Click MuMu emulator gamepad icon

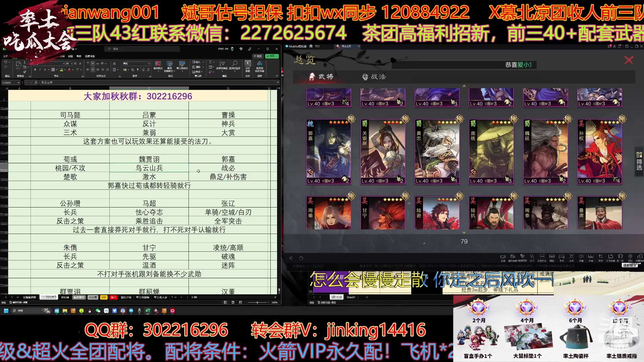(561, 256)
